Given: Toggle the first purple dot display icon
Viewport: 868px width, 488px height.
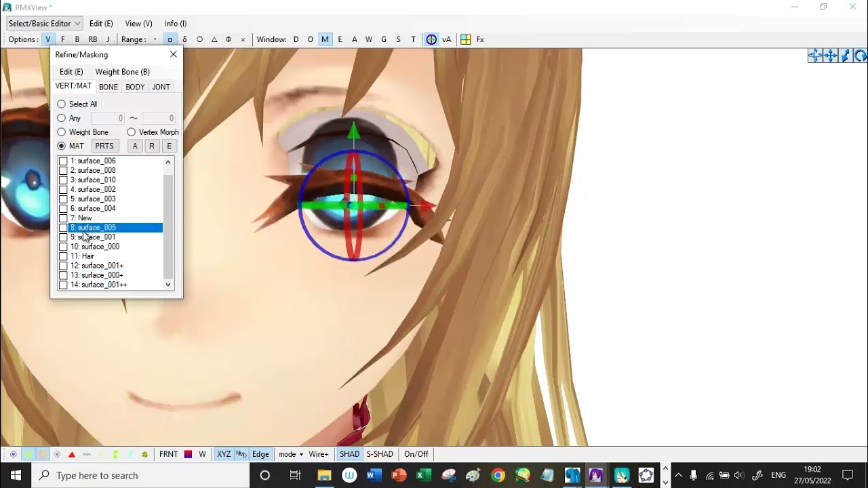Looking at the screenshot, I should pos(13,454).
